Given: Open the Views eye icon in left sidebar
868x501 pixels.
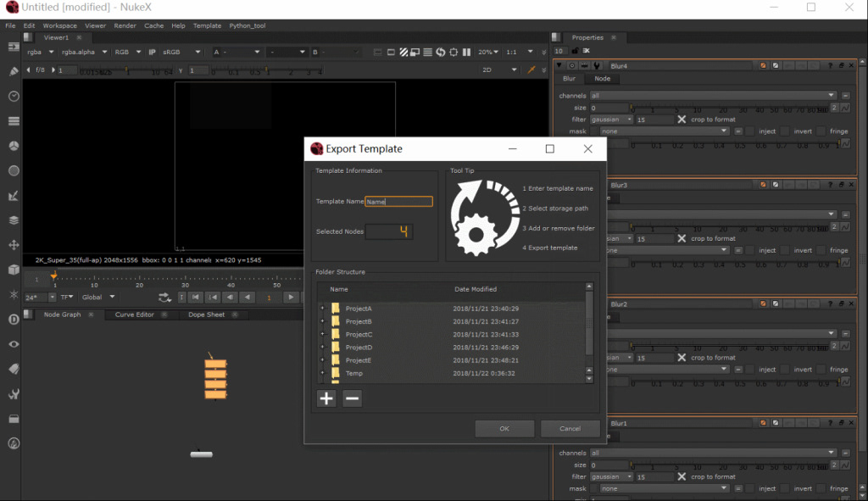Looking at the screenshot, I should click(14, 344).
